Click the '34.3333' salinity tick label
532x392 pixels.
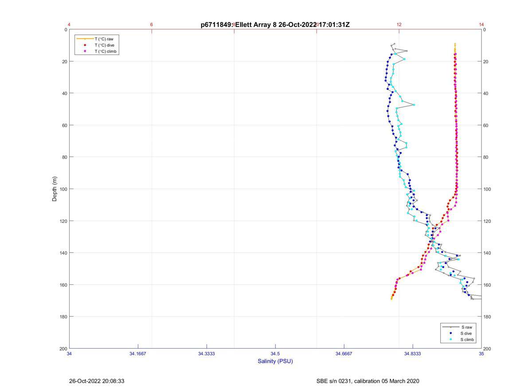(x=207, y=354)
